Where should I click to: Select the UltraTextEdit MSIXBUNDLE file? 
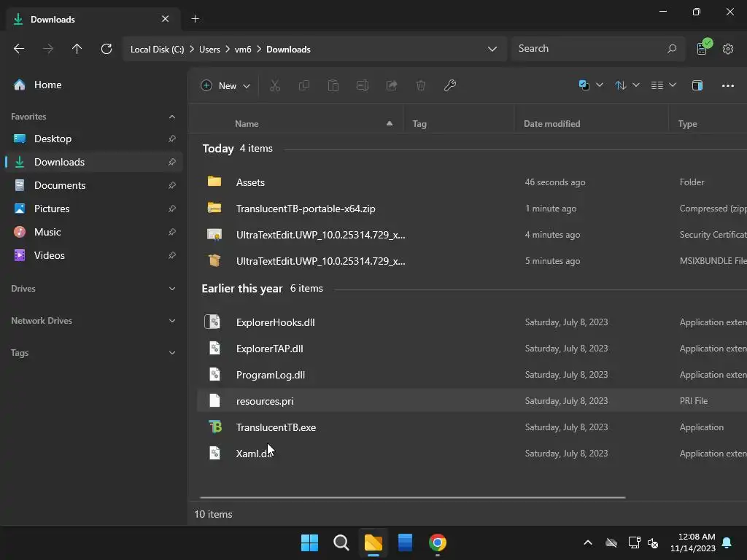point(472,261)
